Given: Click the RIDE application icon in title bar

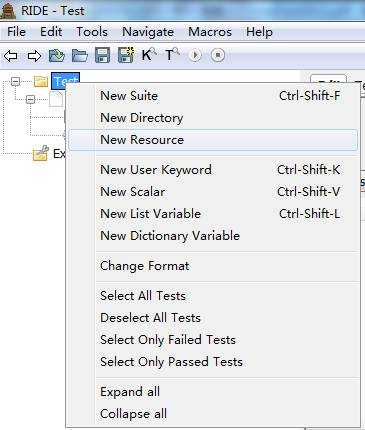Looking at the screenshot, I should (8, 10).
